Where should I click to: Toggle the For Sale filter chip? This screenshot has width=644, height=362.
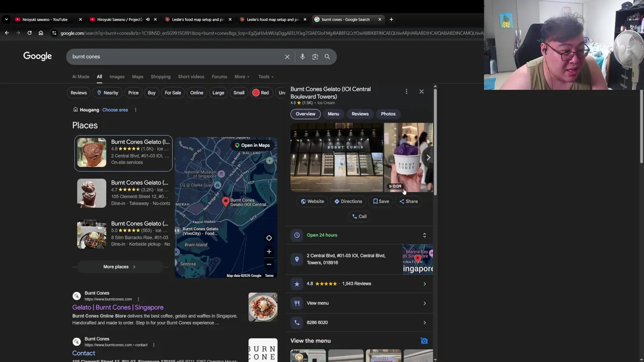coord(173,93)
